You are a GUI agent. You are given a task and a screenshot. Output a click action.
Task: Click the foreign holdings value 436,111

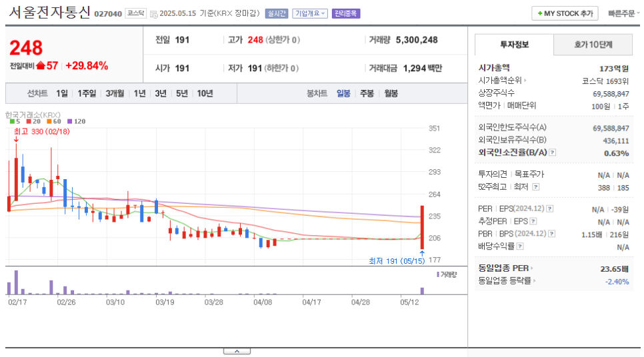615,141
